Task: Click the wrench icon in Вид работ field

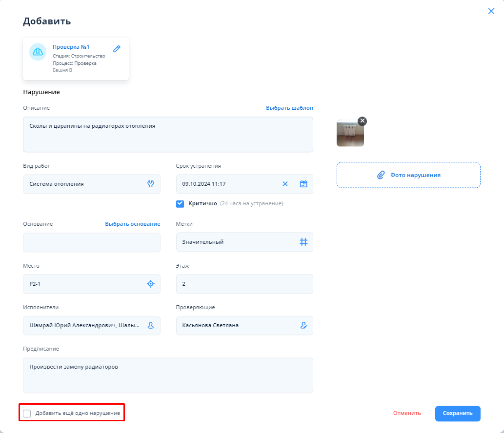Action: [x=151, y=184]
